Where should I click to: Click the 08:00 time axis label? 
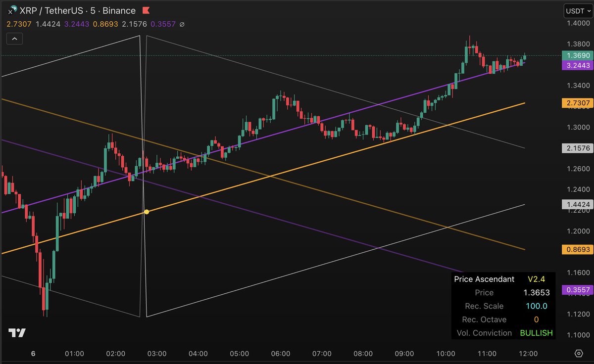[x=363, y=354]
